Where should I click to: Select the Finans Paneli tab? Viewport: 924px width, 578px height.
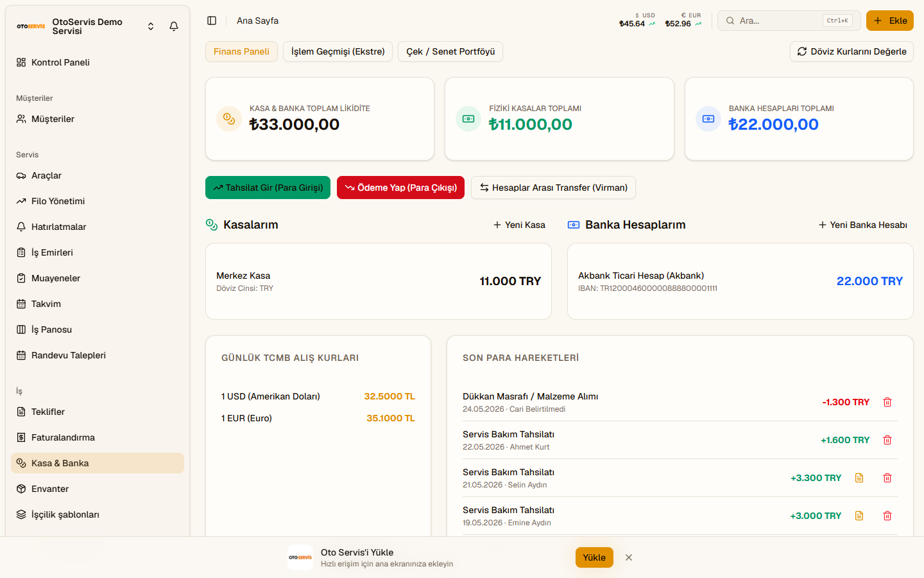(x=241, y=51)
